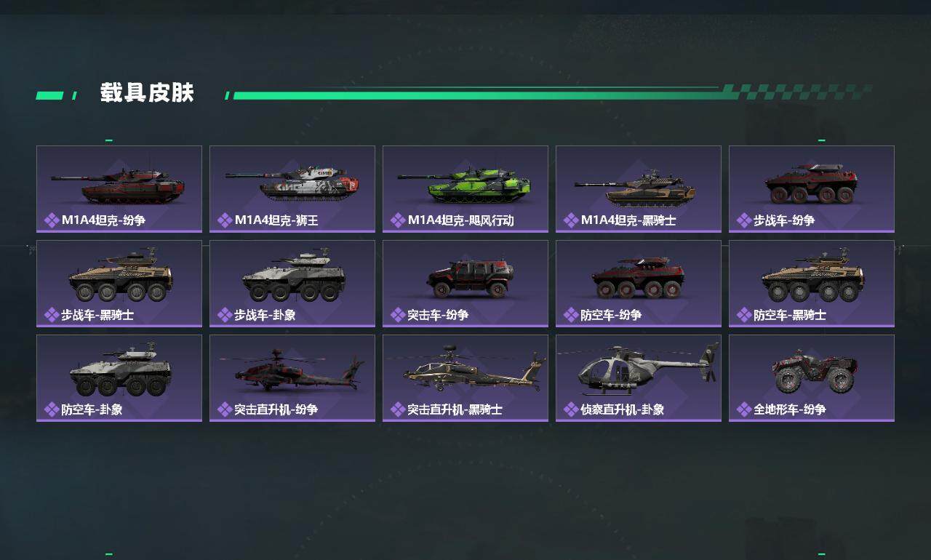Open the 步战车-黑骑士 skin card
This screenshot has width=931, height=560.
(119, 284)
